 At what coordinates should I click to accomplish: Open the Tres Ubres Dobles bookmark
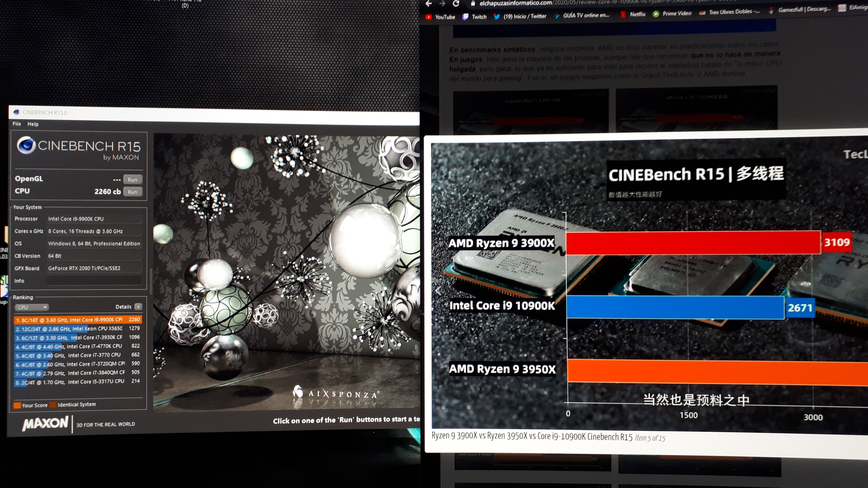coord(730,12)
